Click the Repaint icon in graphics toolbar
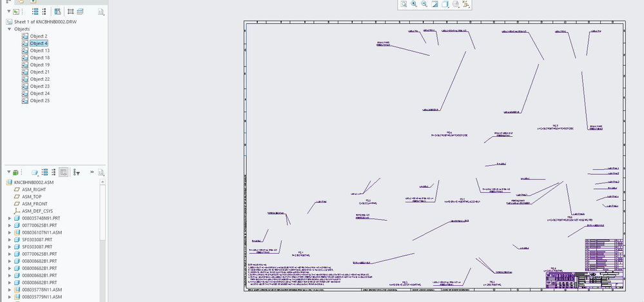 point(434,4)
